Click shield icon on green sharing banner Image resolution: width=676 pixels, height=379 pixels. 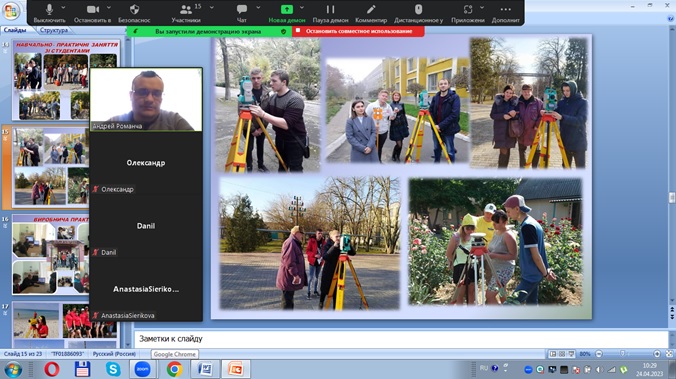(x=283, y=31)
